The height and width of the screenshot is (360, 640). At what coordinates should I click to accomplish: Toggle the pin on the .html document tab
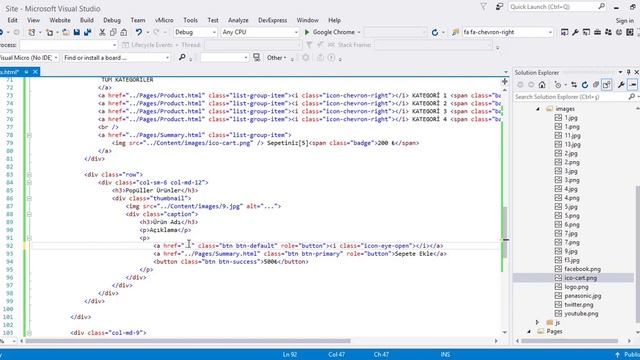point(26,72)
